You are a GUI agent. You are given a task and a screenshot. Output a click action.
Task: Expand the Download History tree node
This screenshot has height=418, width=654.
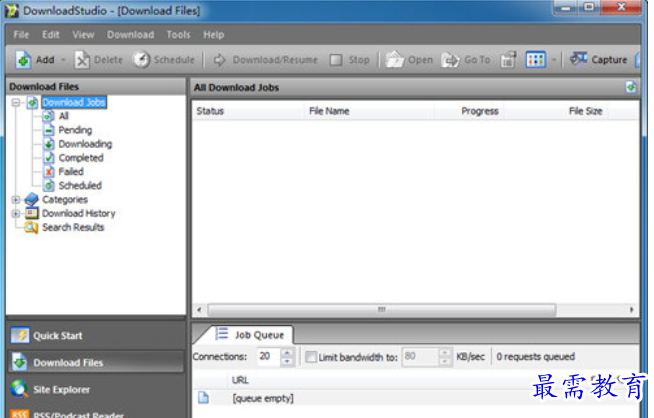[x=16, y=214]
